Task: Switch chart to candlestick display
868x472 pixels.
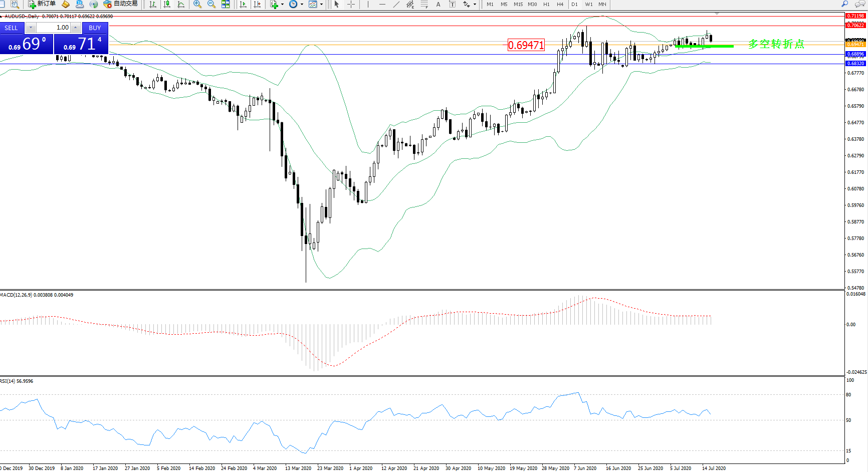Action: [x=167, y=4]
